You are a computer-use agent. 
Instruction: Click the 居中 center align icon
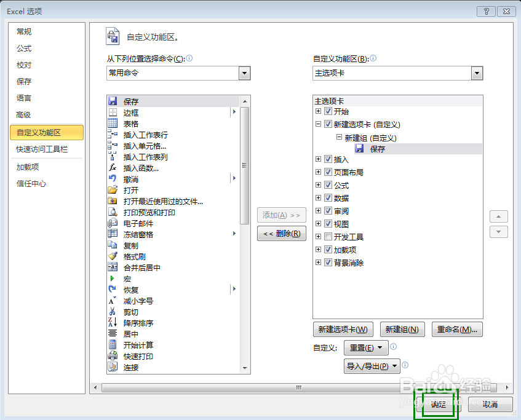pyautogui.click(x=113, y=334)
